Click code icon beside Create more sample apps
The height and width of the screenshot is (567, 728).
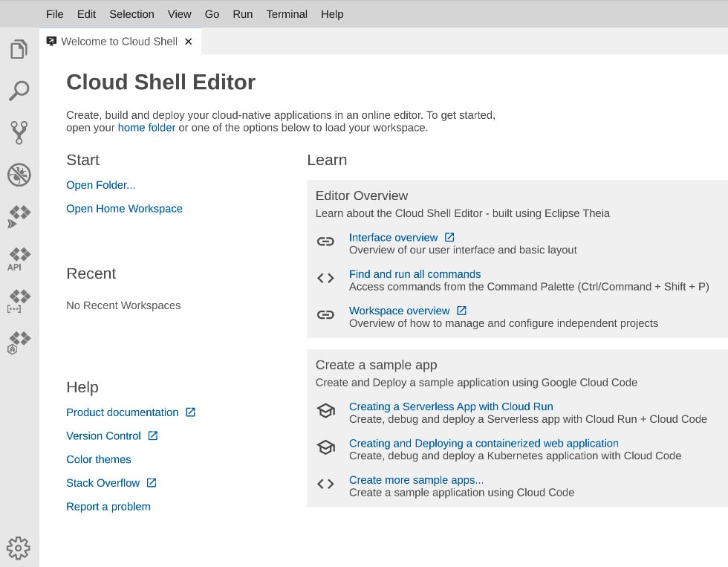point(325,484)
